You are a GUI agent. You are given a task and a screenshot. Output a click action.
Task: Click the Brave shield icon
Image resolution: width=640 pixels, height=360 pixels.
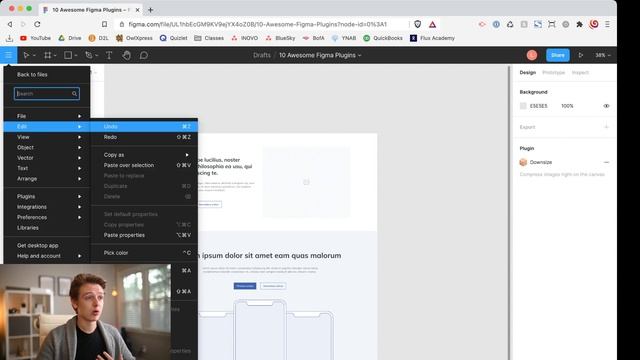click(417, 24)
